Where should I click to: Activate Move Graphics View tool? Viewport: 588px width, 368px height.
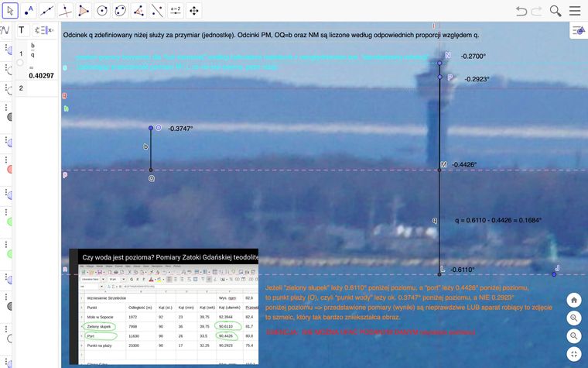[x=193, y=11]
